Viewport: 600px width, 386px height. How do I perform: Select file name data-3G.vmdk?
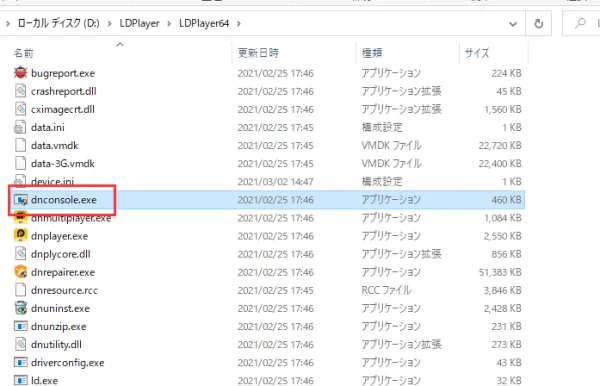(63, 163)
